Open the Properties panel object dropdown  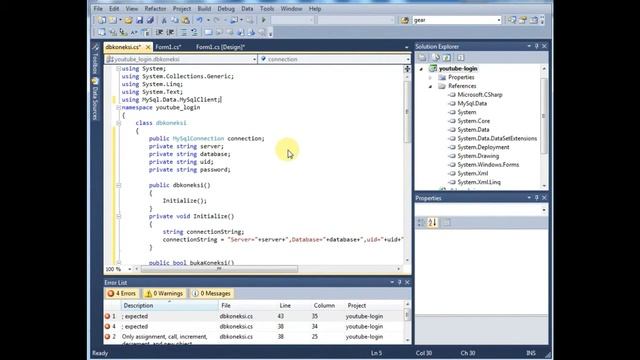[544, 210]
